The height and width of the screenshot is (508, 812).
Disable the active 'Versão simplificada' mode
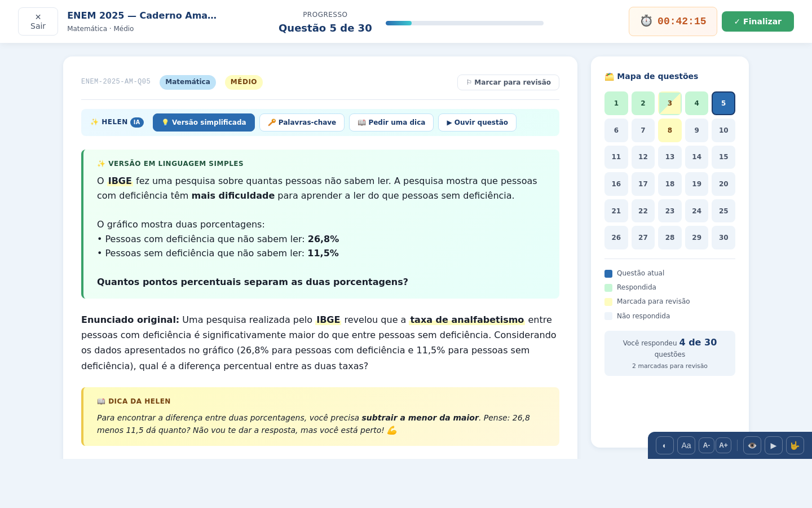tap(204, 122)
